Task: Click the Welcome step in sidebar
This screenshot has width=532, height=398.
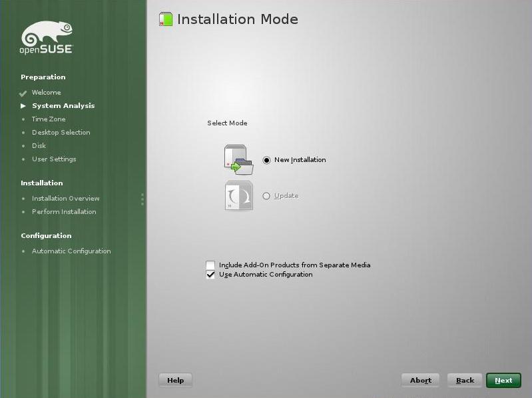Action: pos(47,93)
